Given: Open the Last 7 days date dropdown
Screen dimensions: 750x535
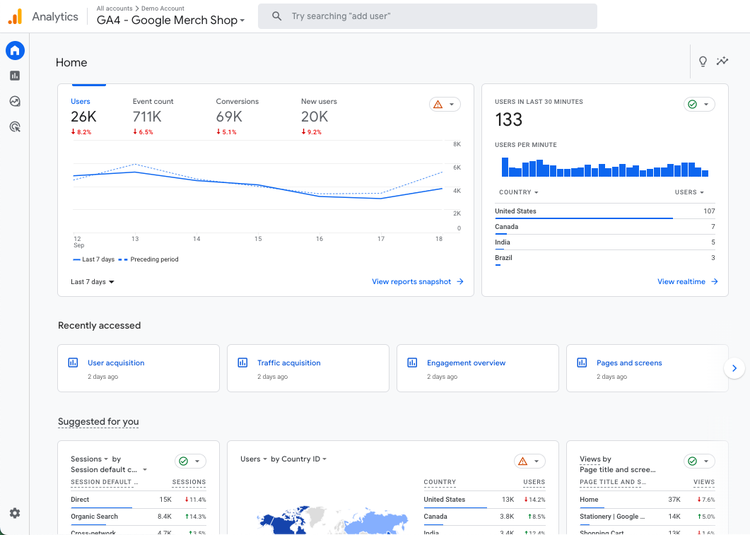Looking at the screenshot, I should pos(92,282).
